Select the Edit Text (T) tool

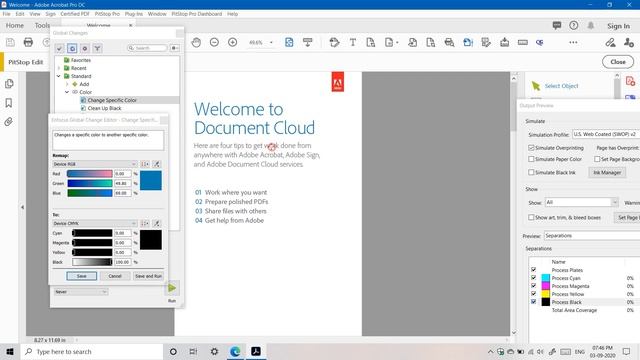(353, 42)
